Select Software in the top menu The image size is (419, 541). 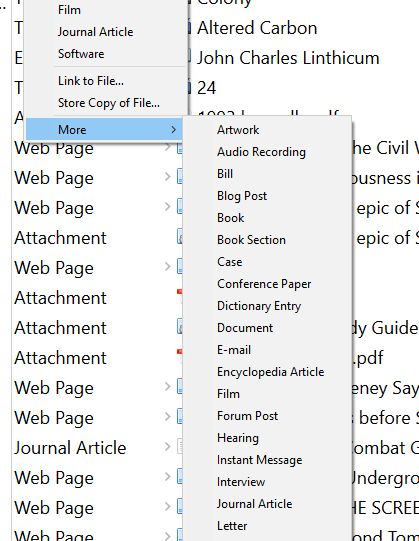81,54
